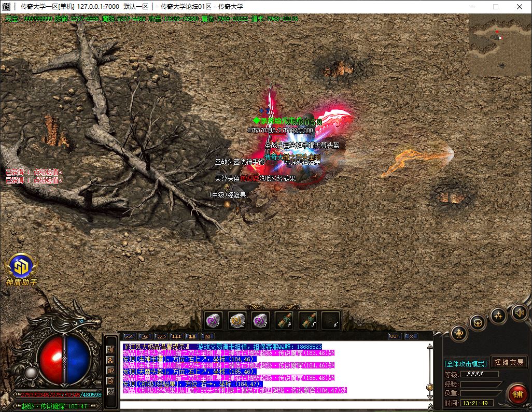Click the red 铺 shop button
Viewport: 532px width, 412px height.
517,394
